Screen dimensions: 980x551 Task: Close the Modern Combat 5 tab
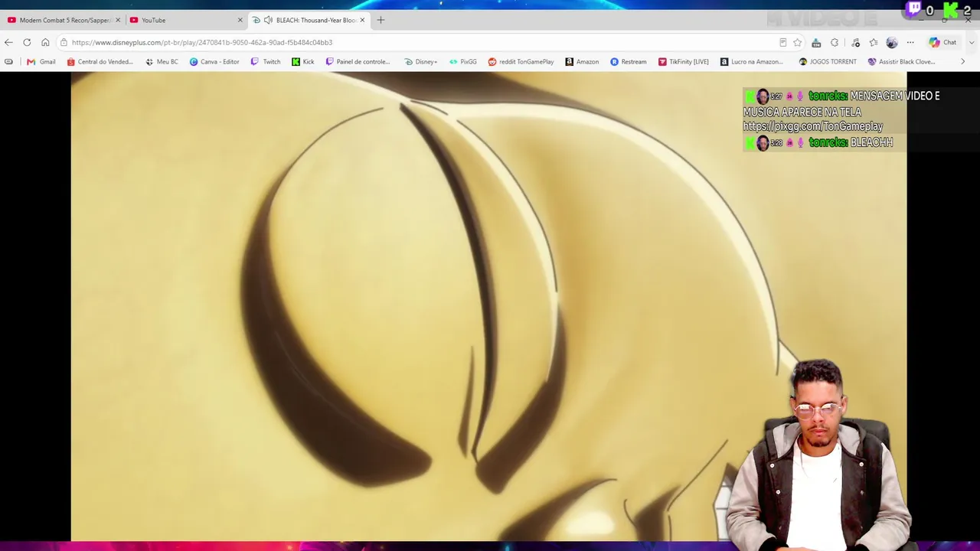tap(118, 20)
